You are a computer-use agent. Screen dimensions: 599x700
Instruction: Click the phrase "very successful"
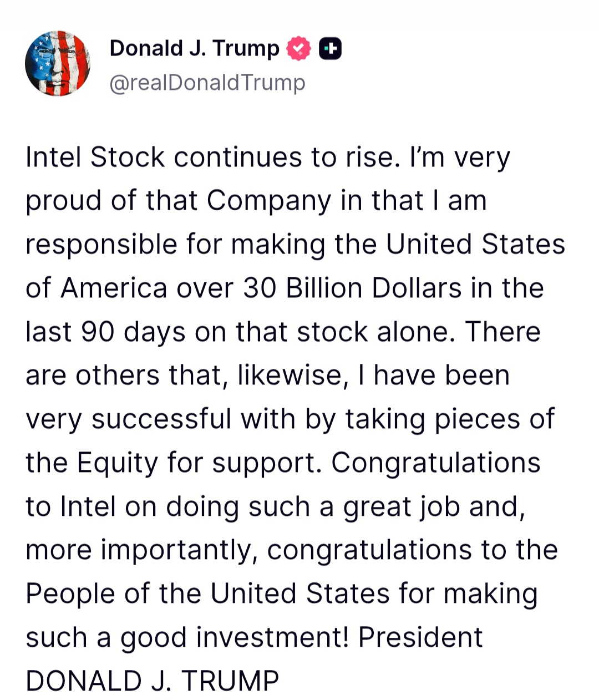[128, 419]
